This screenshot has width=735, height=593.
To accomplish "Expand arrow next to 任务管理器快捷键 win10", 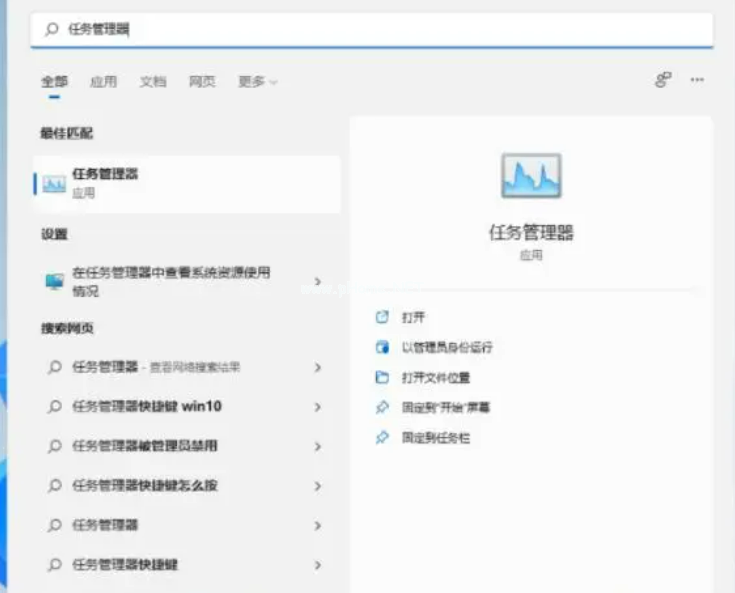I will [x=318, y=407].
